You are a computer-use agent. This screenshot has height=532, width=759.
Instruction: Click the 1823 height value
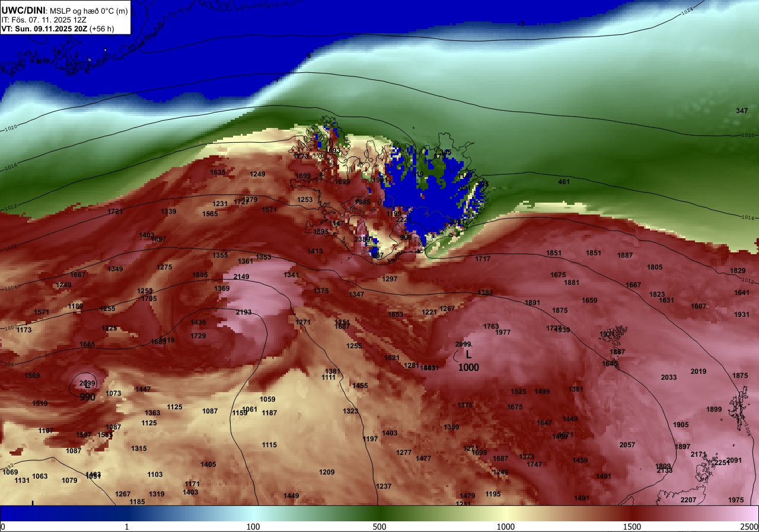coord(657,294)
